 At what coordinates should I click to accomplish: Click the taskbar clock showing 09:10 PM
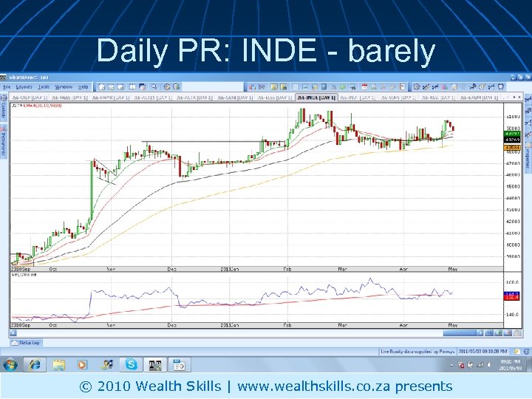[510, 365]
